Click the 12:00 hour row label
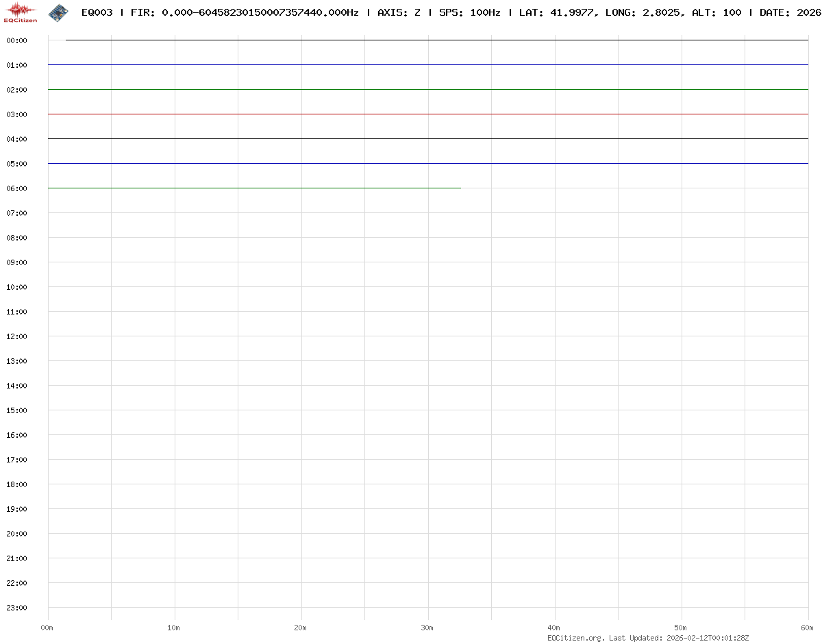Viewport: 822px width, 644px height. pyautogui.click(x=16, y=336)
